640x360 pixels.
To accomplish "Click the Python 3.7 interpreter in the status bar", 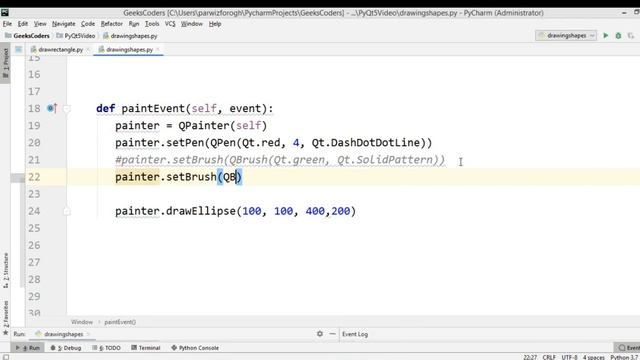I will (624, 357).
